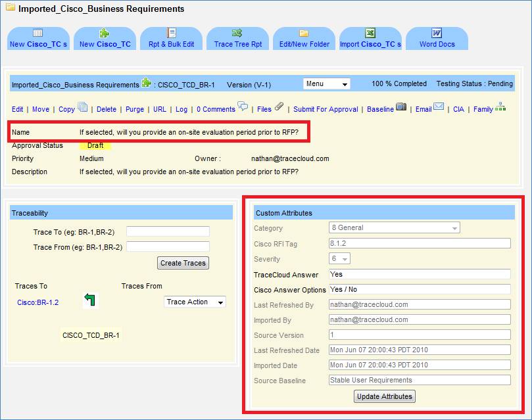Open the Import Cisco_TC s tab
Viewport: 532px width, 420px height.
click(x=370, y=39)
